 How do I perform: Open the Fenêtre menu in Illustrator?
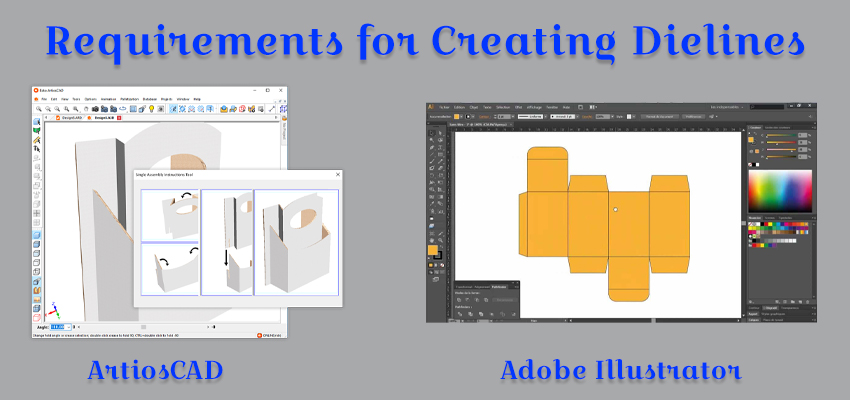(x=552, y=107)
